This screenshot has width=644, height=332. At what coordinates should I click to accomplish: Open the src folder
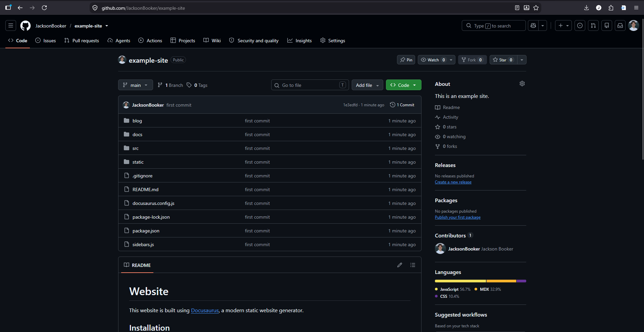(x=136, y=148)
